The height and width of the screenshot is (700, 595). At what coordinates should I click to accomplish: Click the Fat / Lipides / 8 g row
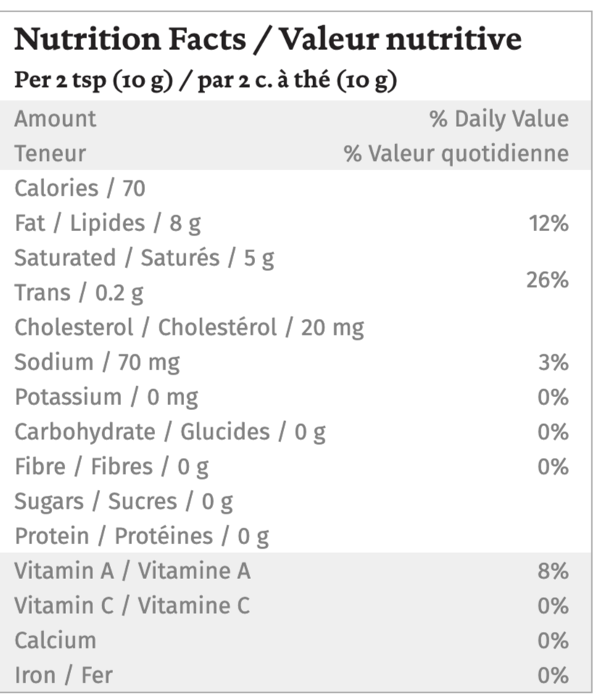108,223
